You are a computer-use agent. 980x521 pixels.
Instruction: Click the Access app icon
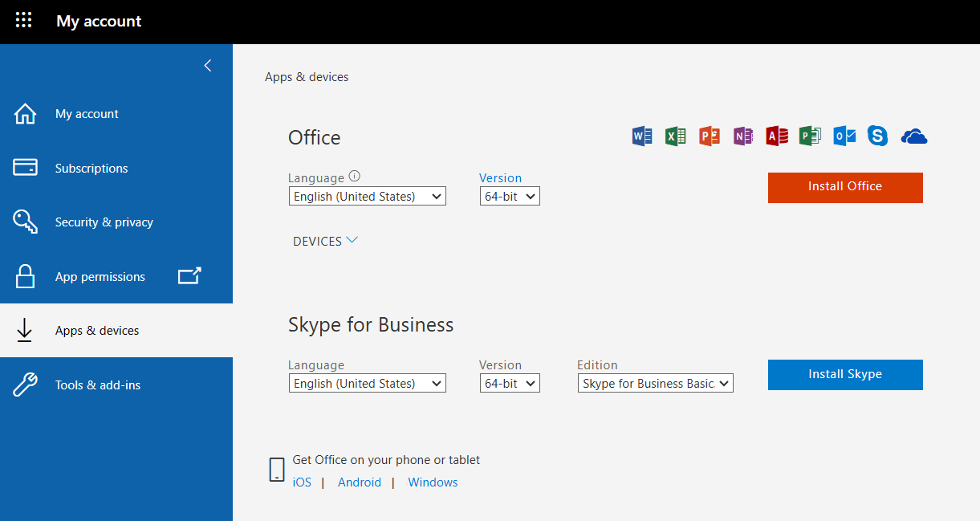(777, 136)
